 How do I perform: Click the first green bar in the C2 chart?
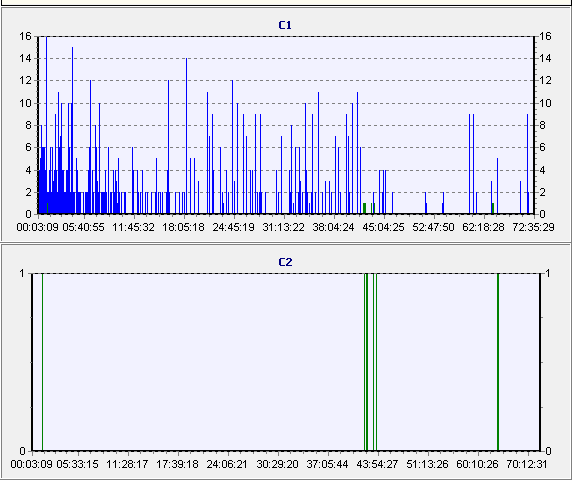click(x=42, y=362)
